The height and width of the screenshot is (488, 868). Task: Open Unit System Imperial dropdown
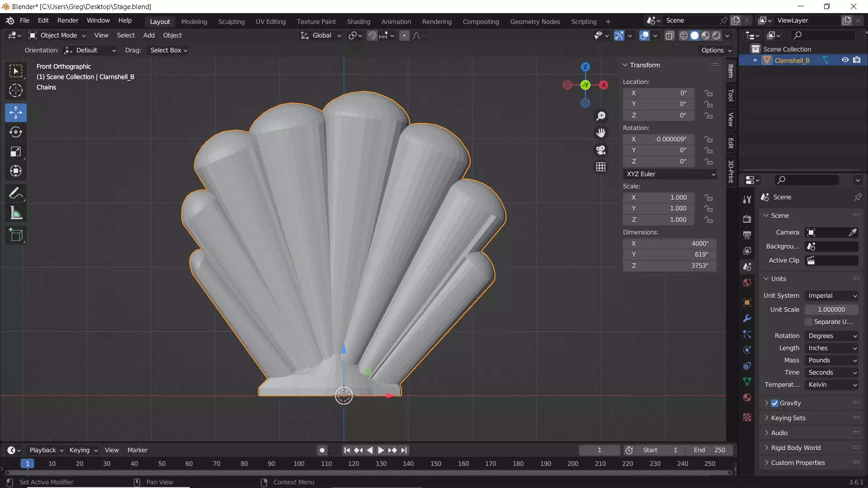(832, 296)
